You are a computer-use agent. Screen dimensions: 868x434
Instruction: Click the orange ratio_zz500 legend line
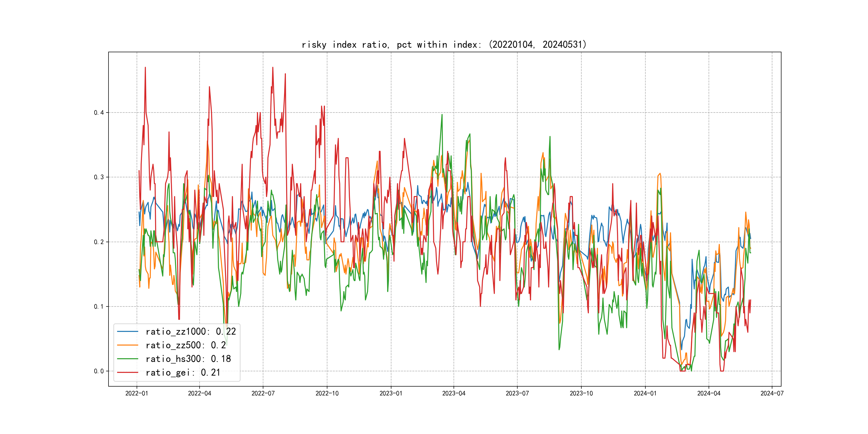coord(127,345)
